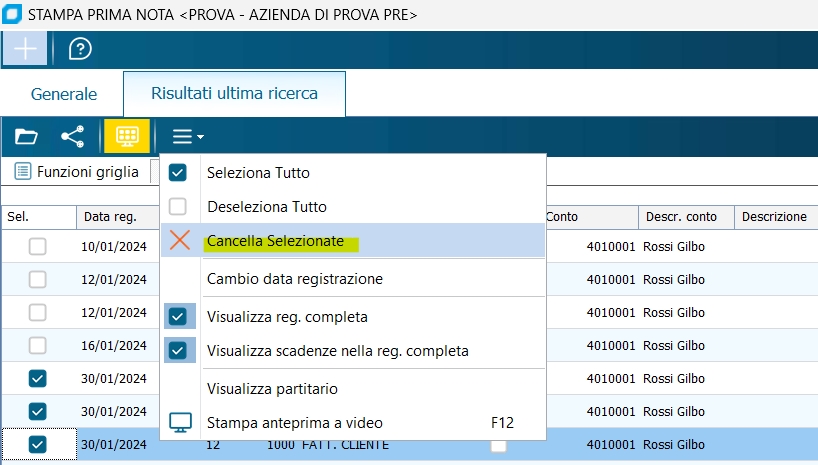818x465 pixels.
Task: Check the selection box for the 10/01/2024 row
Action: point(37,246)
